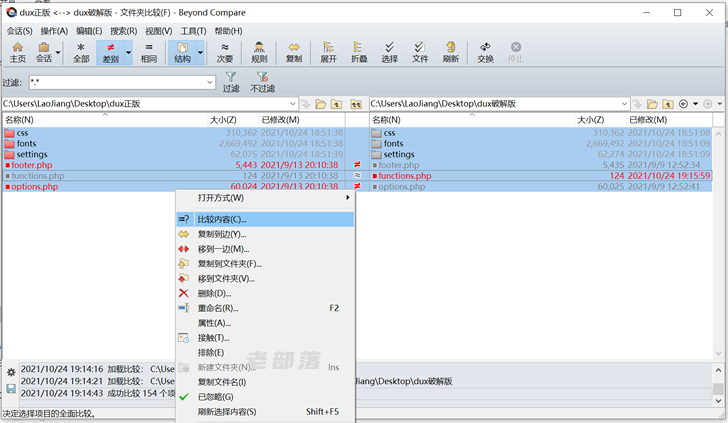728x423 pixels.
Task: Select functions.php in the right pane
Action: [404, 176]
